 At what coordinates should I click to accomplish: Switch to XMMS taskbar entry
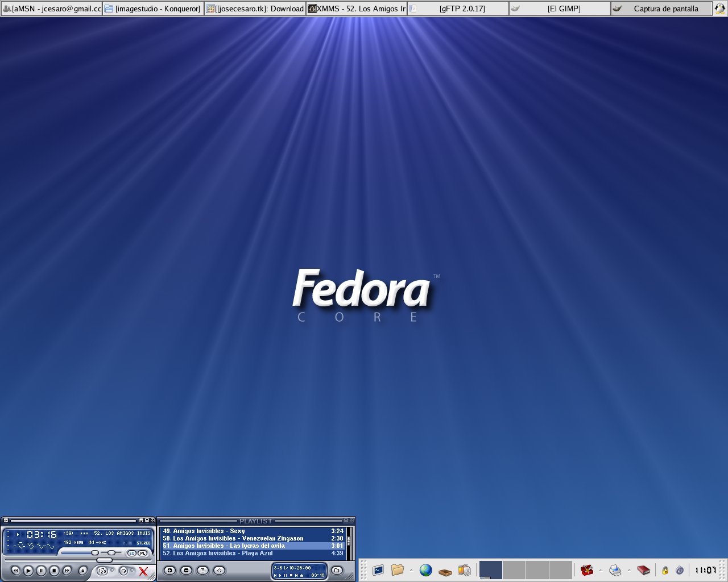click(357, 9)
